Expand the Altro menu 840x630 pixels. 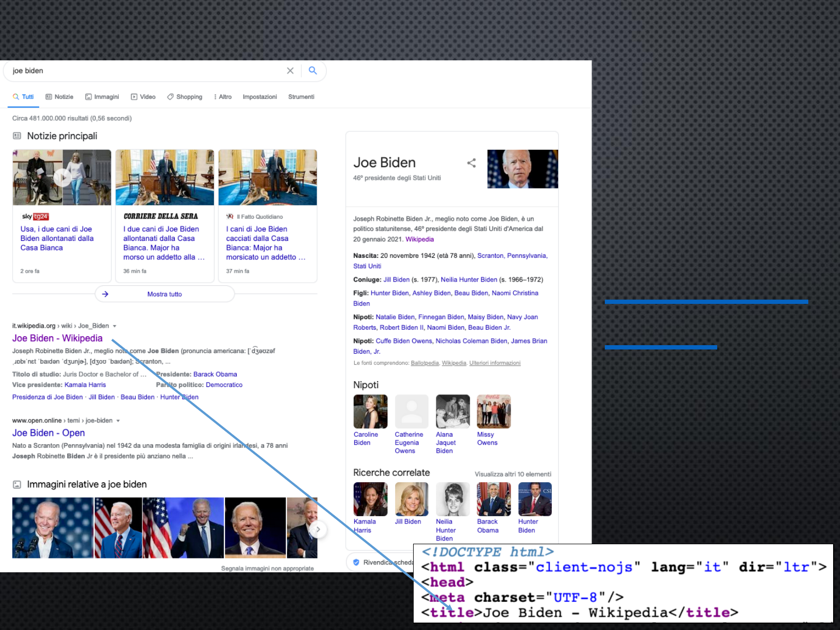222,97
